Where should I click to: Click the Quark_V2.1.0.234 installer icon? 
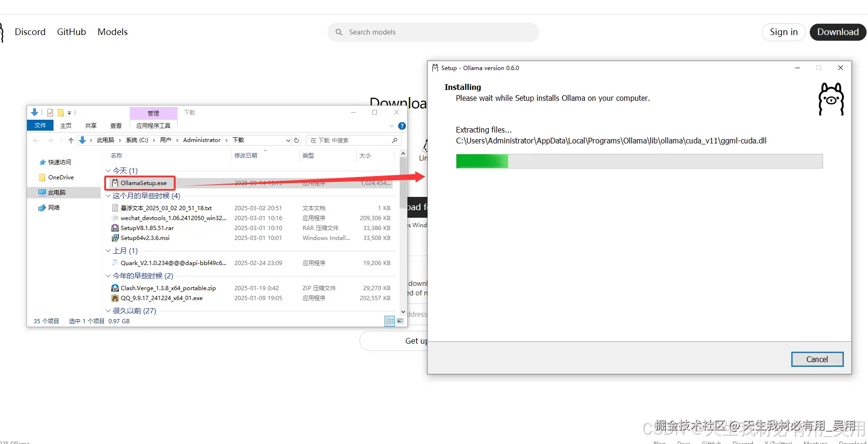(x=115, y=263)
